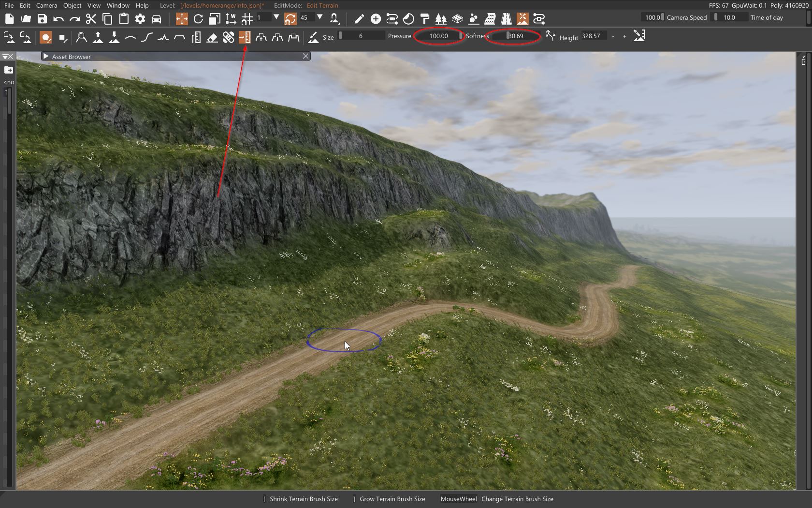Open the Camera menu
Screen dimensions: 812x508
46,5
